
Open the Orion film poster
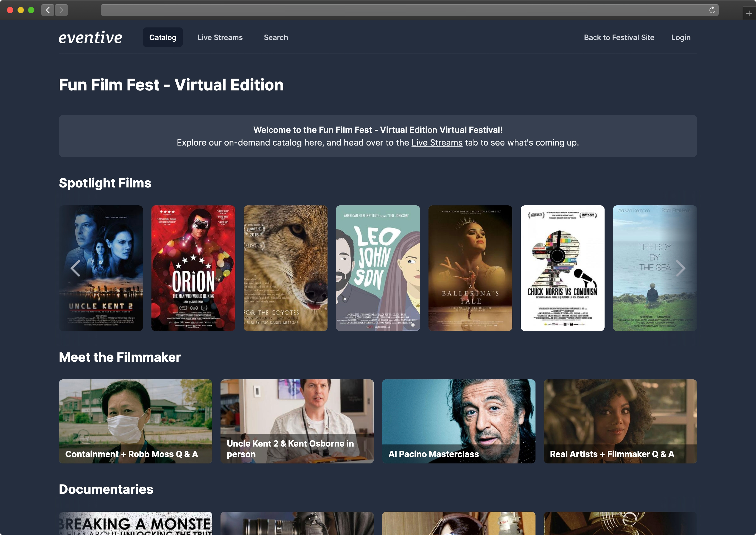tap(193, 268)
